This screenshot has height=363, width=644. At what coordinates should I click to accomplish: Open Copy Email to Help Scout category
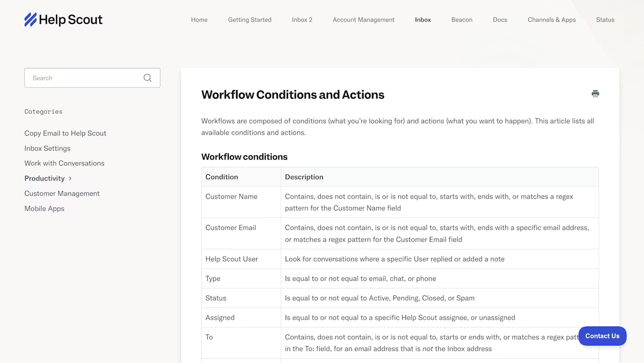(x=65, y=133)
